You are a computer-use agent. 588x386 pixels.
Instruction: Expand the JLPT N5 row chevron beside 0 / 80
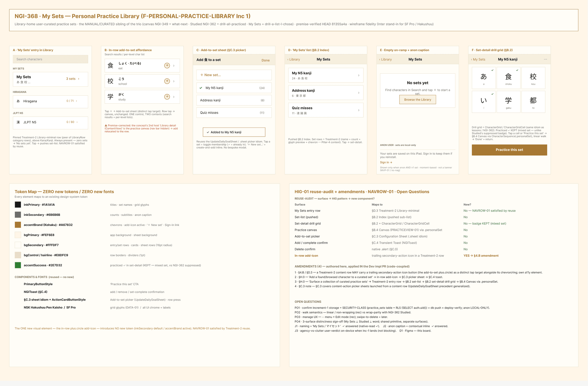(x=77, y=122)
